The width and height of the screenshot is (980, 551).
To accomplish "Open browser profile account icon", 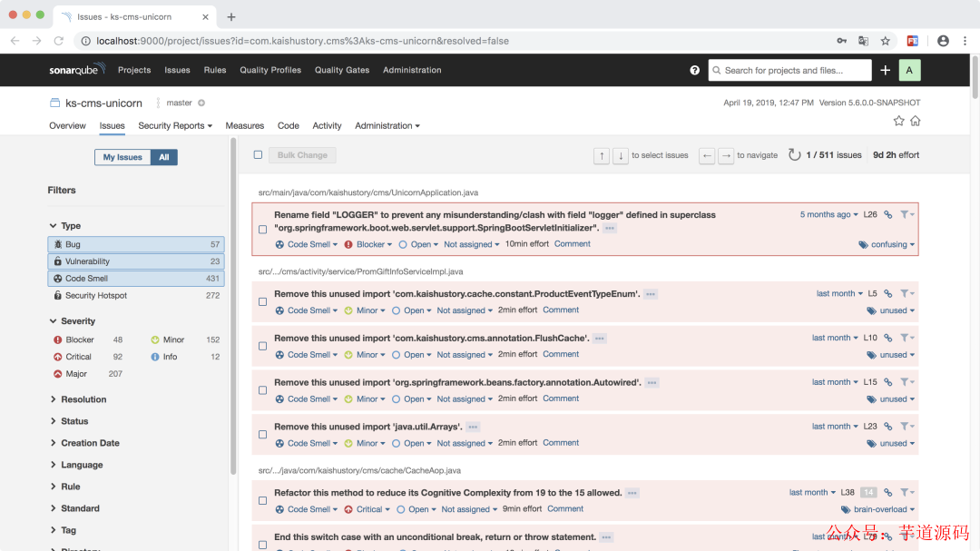I will (943, 41).
